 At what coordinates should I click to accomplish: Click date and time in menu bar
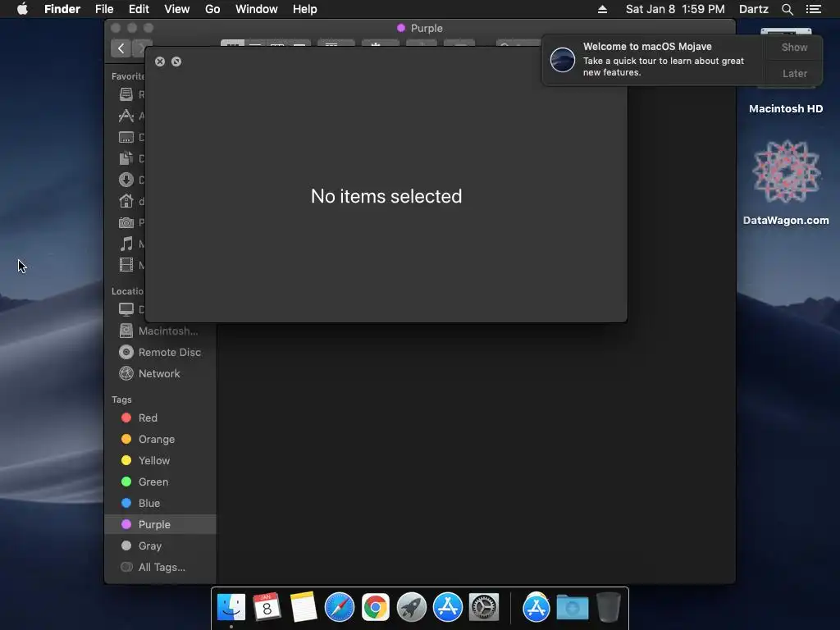(x=675, y=9)
